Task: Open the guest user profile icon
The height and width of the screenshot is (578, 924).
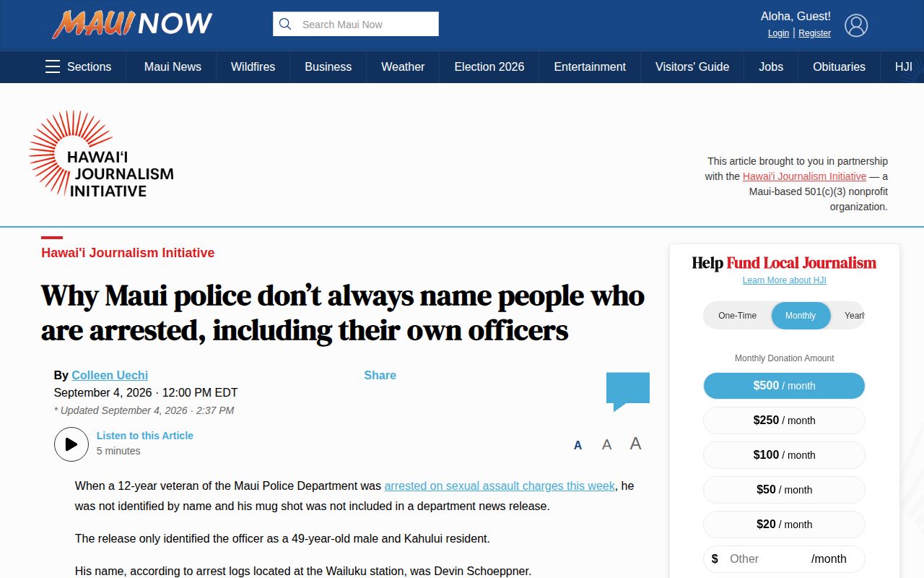Action: pyautogui.click(x=856, y=25)
